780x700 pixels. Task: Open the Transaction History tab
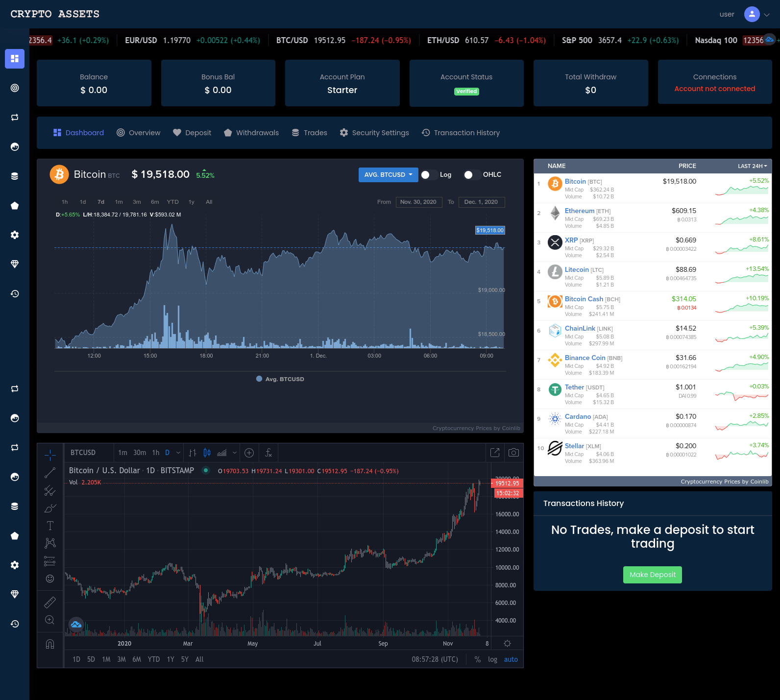(461, 133)
